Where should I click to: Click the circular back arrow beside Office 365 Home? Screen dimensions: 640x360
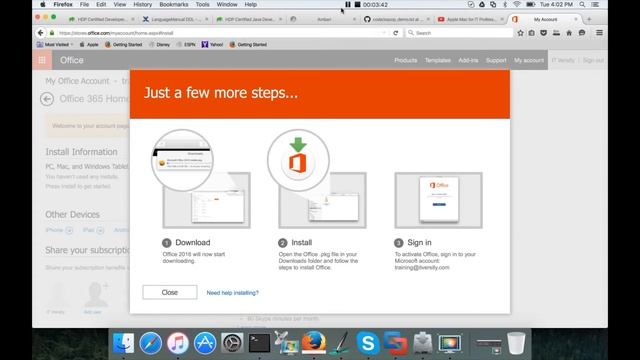[x=47, y=99]
